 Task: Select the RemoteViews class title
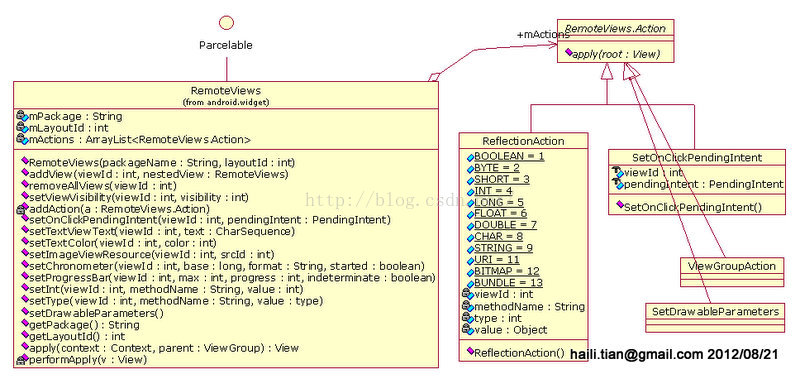point(226,91)
